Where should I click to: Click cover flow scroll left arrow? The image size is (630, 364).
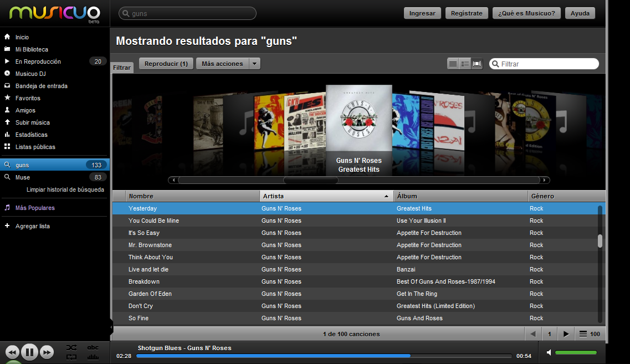(x=173, y=180)
